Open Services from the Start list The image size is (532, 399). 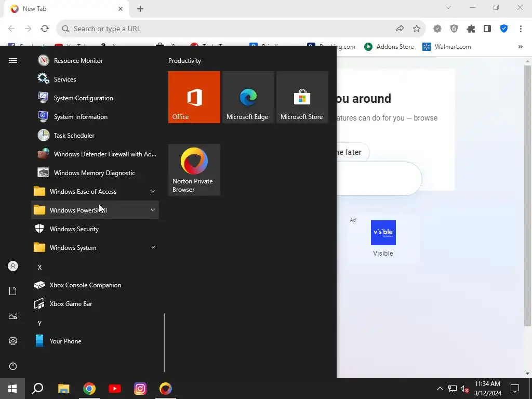pyautogui.click(x=95, y=79)
